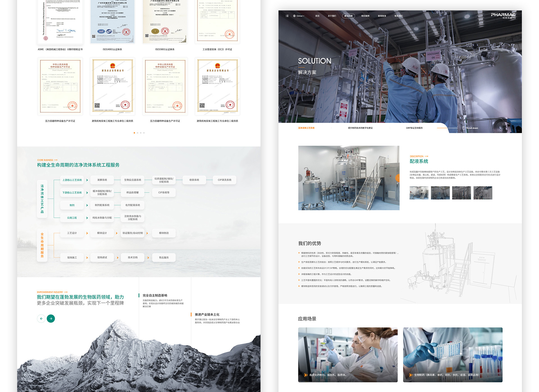The height and width of the screenshot is (392, 539).
Task: Open the first 配液系统 thumbnail image
Action: pos(419,193)
